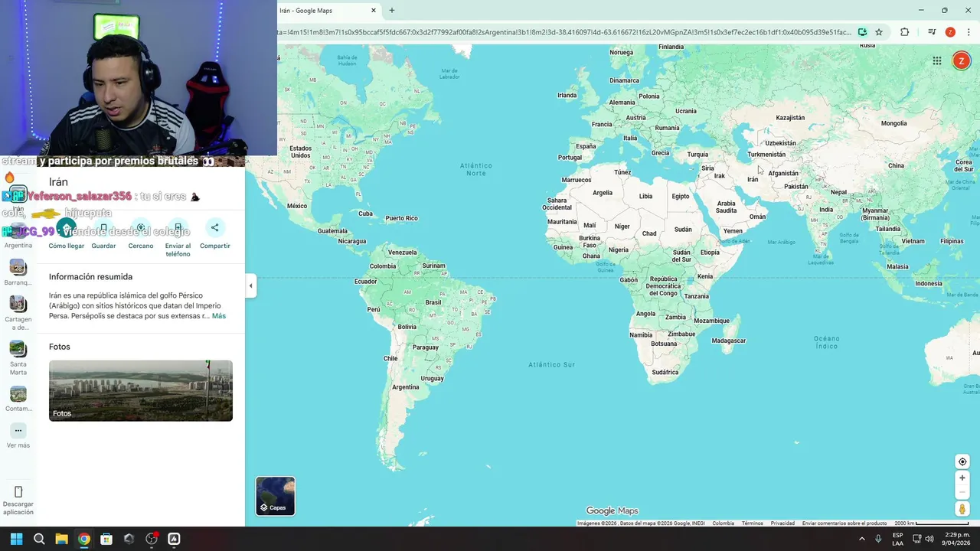This screenshot has width=980, height=551.
Task: Open the Términos link
Action: (752, 523)
